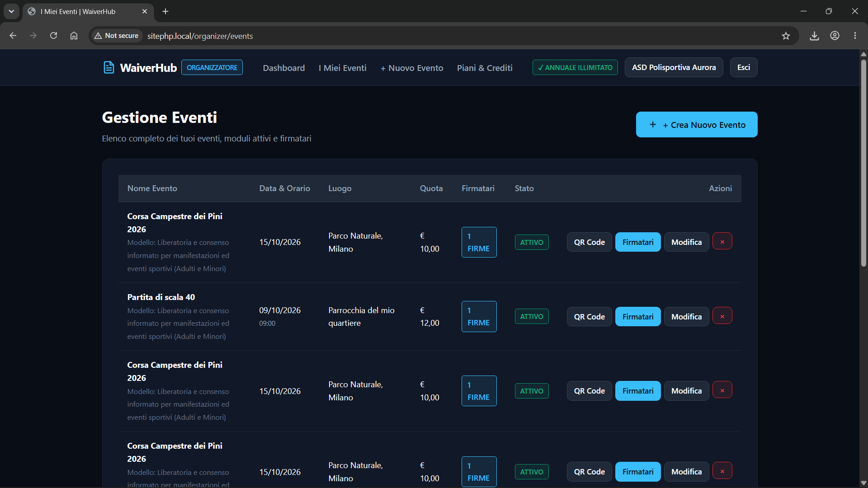Screen dimensions: 868x488
Task: Click the Data & Orario column header
Action: click(284, 188)
